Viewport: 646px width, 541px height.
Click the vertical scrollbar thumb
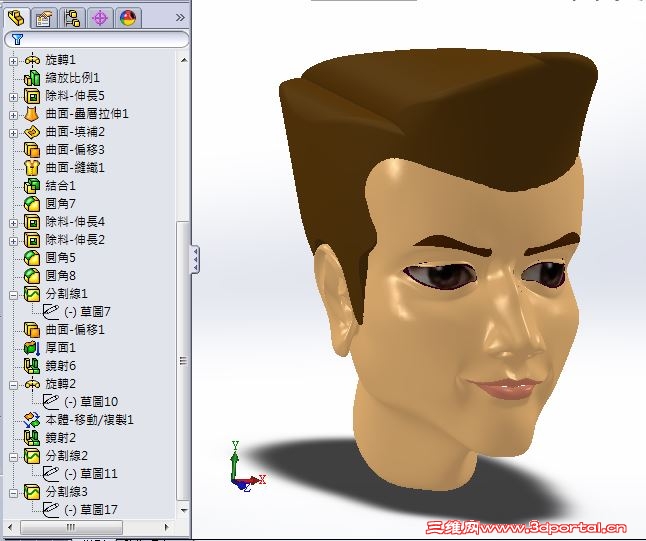[x=183, y=361]
